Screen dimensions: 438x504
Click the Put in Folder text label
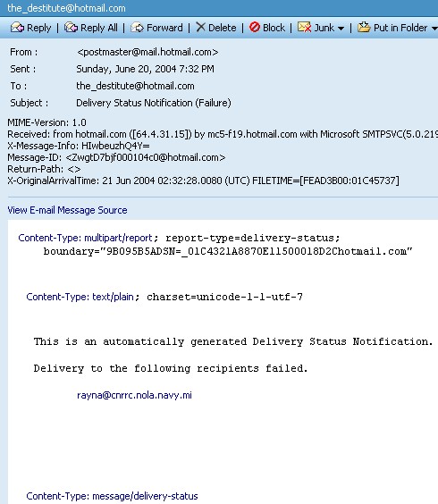[x=400, y=28]
